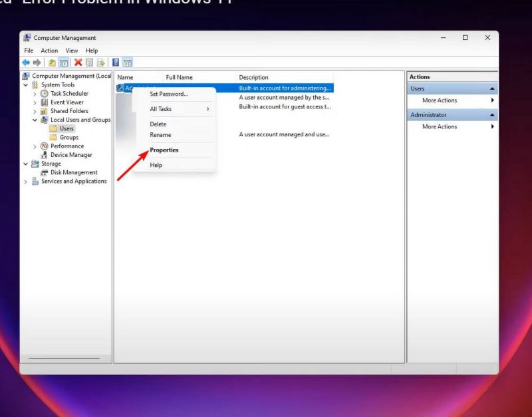The height and width of the screenshot is (417, 532).
Task: Click More Actions under Users
Action: [x=440, y=100]
